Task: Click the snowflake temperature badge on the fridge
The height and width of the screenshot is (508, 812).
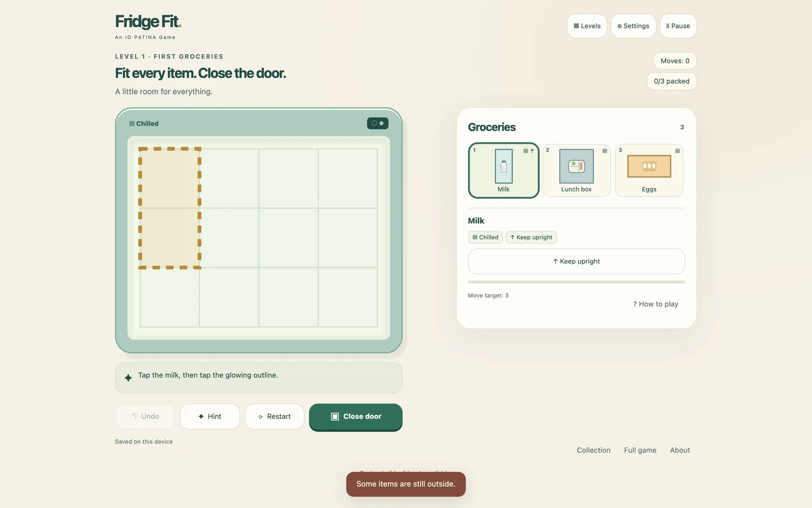Action: [x=377, y=123]
